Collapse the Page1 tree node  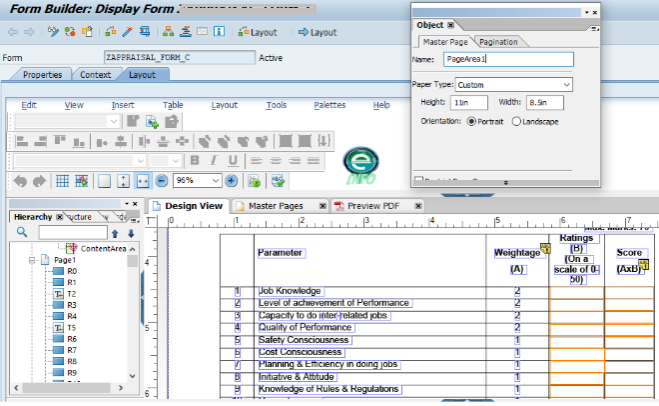(x=32, y=260)
